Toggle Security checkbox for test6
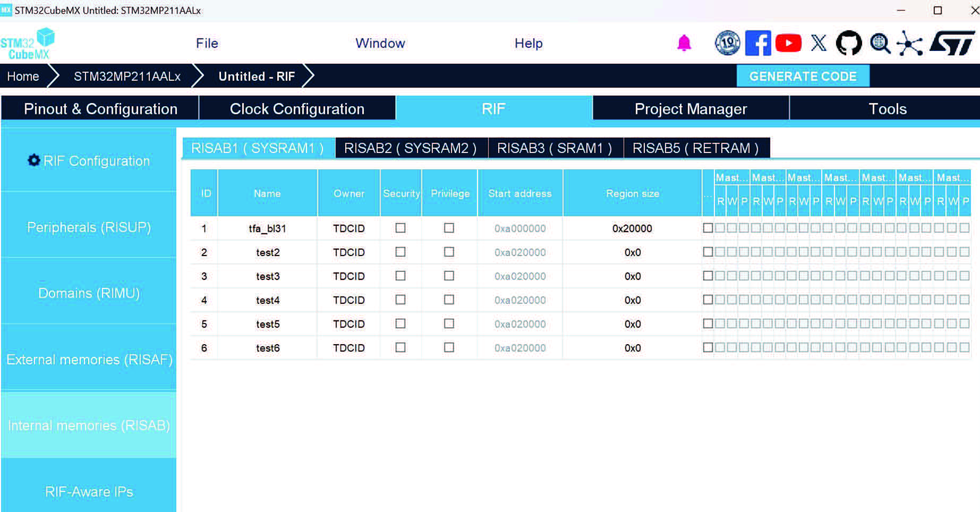 (400, 347)
